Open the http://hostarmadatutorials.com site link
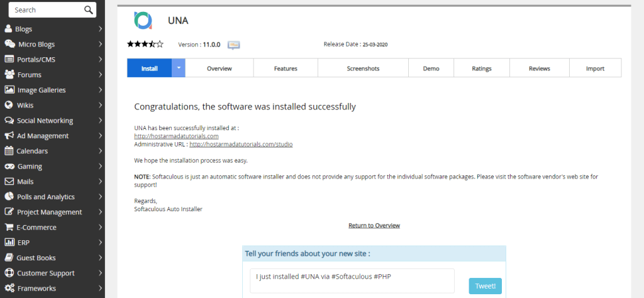 click(x=176, y=136)
